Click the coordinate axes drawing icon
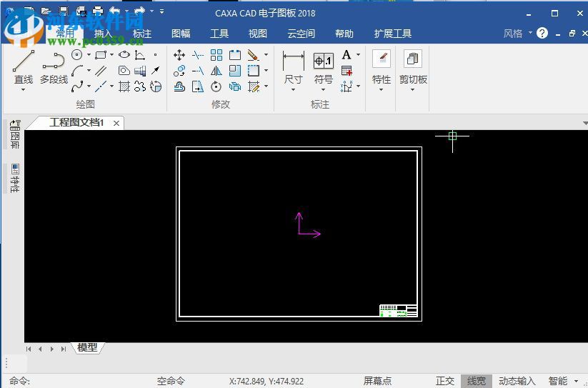The image size is (588, 388). click(140, 55)
